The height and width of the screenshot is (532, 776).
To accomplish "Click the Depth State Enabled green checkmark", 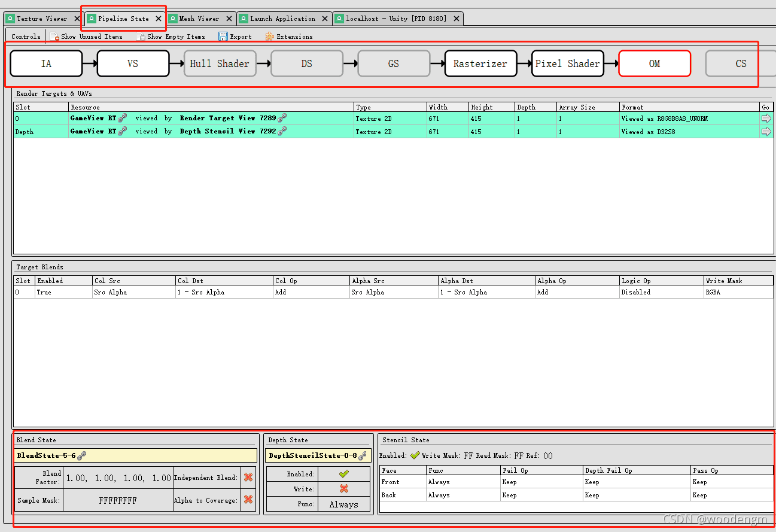I will click(343, 474).
